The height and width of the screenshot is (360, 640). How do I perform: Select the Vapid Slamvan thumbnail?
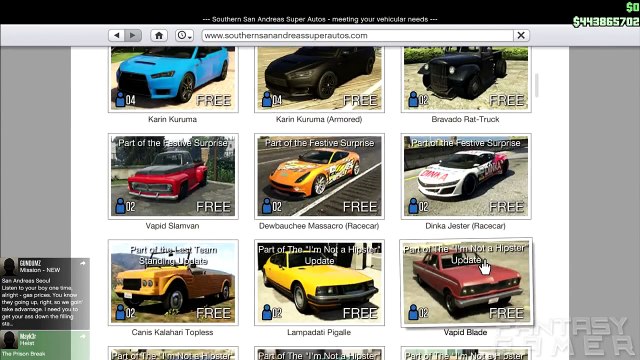[x=173, y=176]
